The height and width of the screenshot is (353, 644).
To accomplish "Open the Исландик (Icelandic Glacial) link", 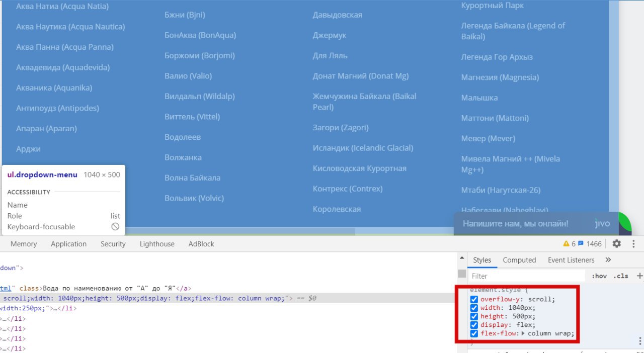I will pos(363,148).
